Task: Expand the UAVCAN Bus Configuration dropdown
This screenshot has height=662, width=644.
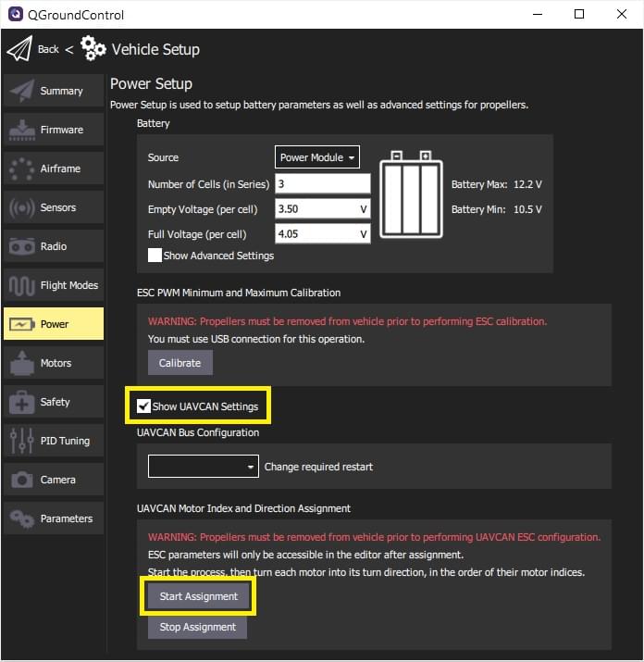Action: point(203,467)
